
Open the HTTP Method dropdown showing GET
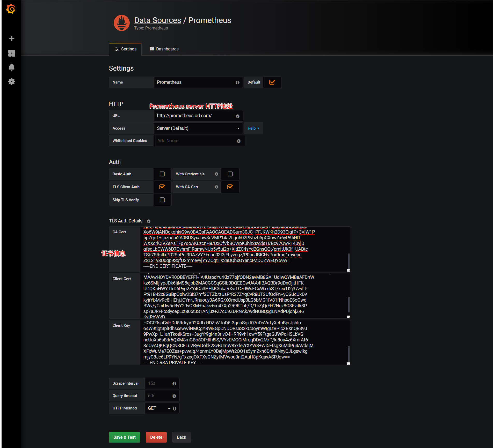[159, 408]
